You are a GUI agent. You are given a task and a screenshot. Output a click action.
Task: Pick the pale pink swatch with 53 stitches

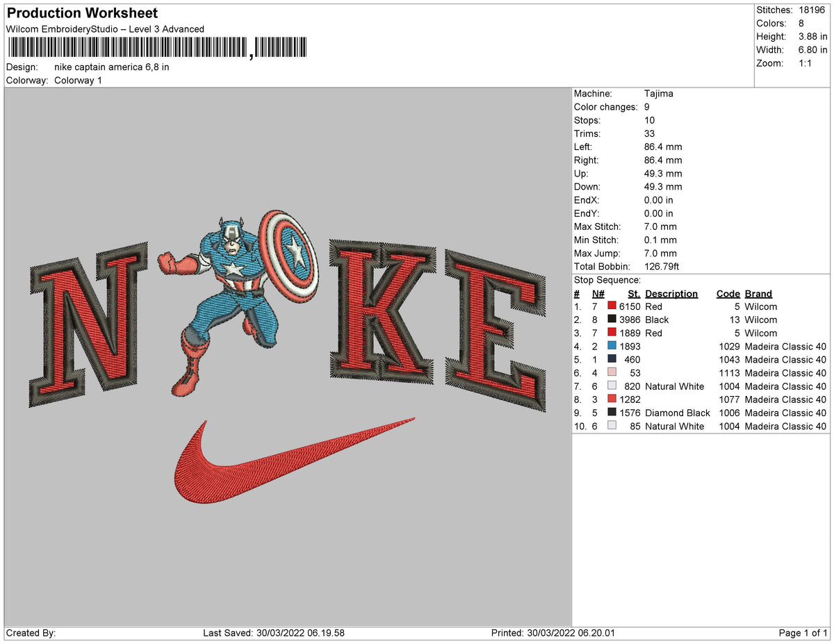click(x=612, y=373)
